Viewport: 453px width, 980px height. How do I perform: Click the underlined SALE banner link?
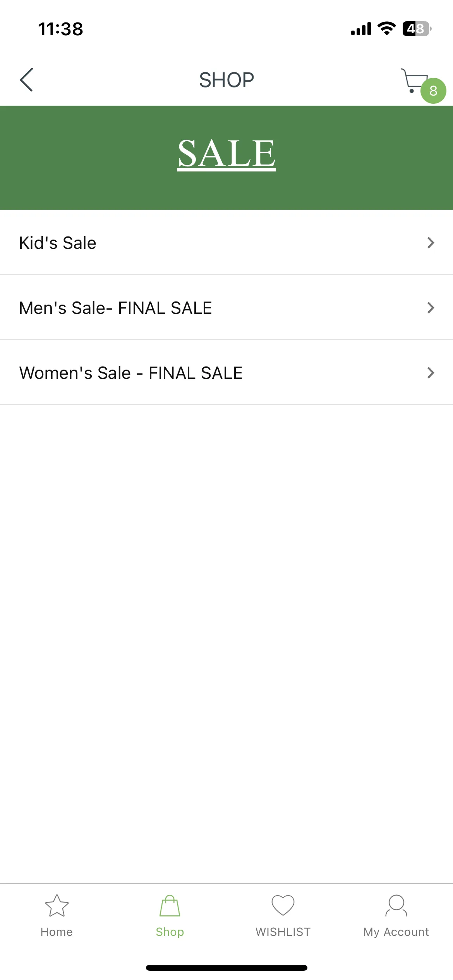click(x=226, y=154)
